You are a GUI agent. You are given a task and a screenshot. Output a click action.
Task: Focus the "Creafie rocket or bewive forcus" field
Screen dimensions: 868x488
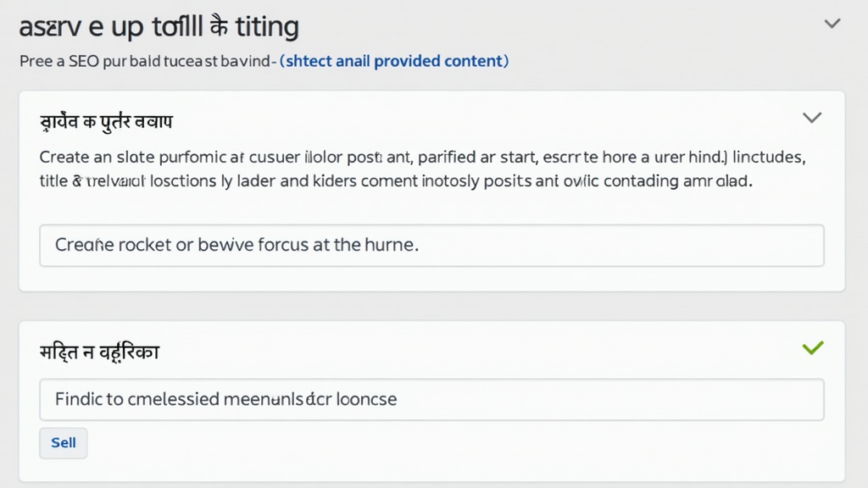pyautogui.click(x=431, y=246)
